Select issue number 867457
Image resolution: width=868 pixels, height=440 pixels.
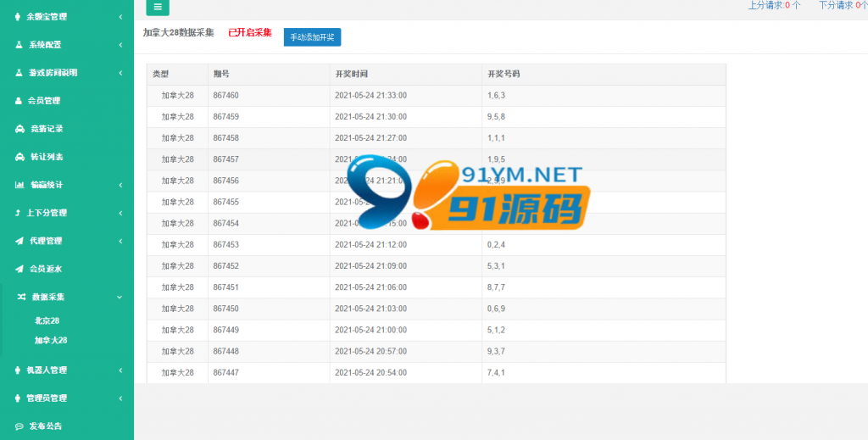pyautogui.click(x=225, y=159)
